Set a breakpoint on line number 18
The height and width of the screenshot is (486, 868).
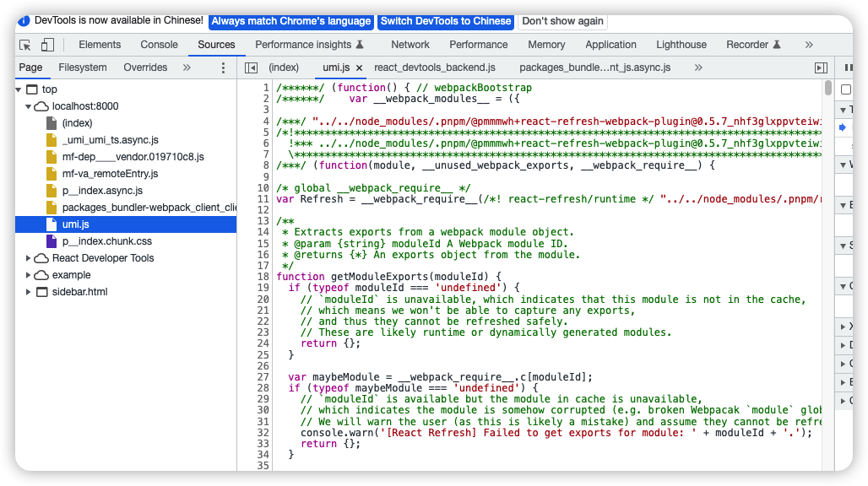click(263, 277)
